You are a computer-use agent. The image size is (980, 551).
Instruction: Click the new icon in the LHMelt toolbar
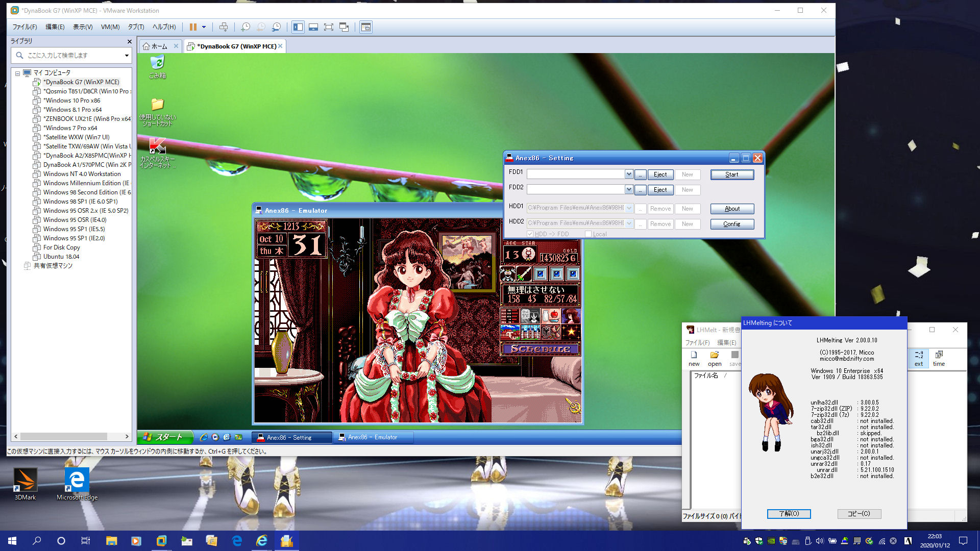click(694, 358)
